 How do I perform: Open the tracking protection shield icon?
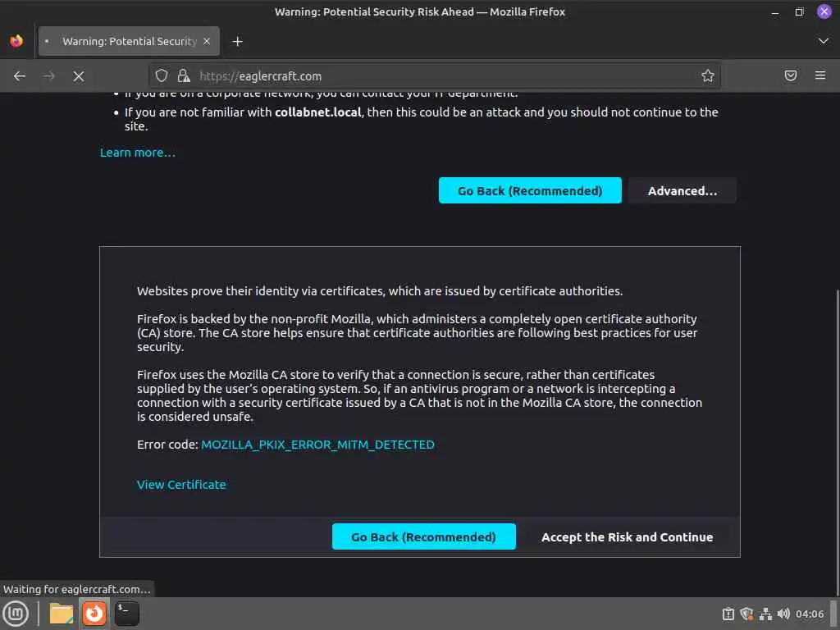(162, 75)
